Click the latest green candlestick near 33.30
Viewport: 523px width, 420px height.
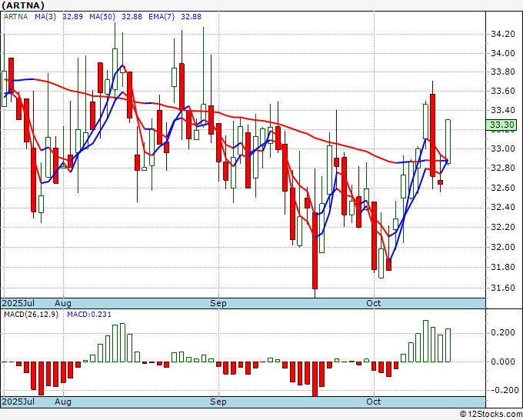click(x=448, y=142)
